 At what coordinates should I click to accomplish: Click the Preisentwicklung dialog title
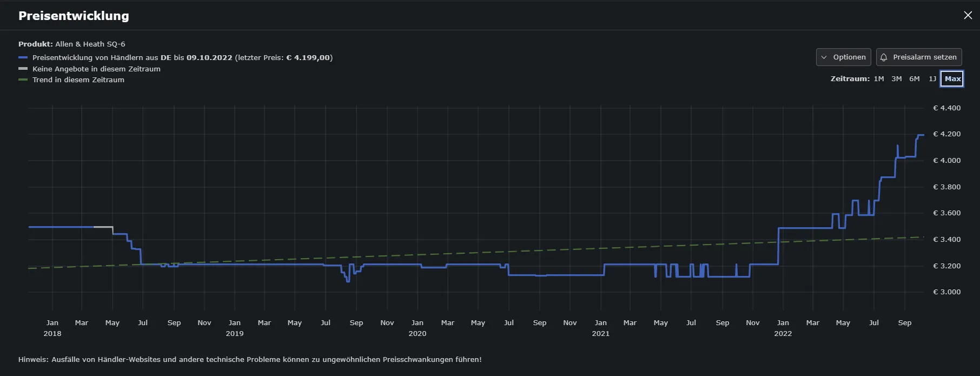(74, 16)
